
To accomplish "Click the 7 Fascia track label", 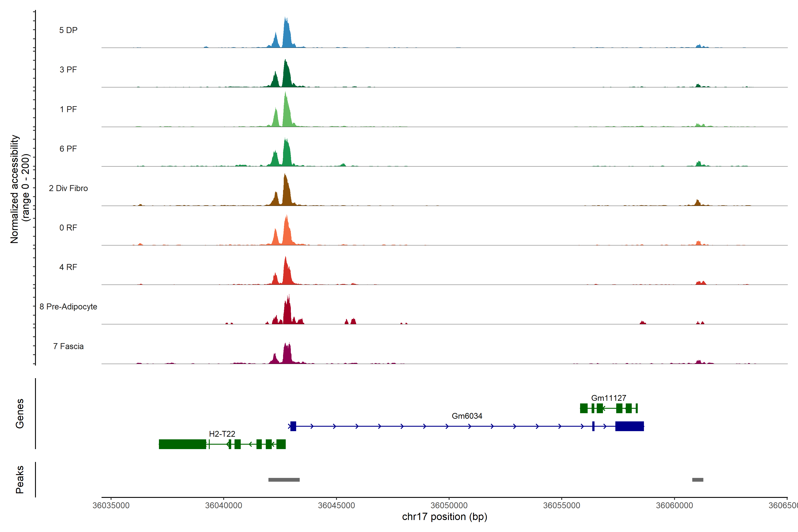I will (68, 346).
